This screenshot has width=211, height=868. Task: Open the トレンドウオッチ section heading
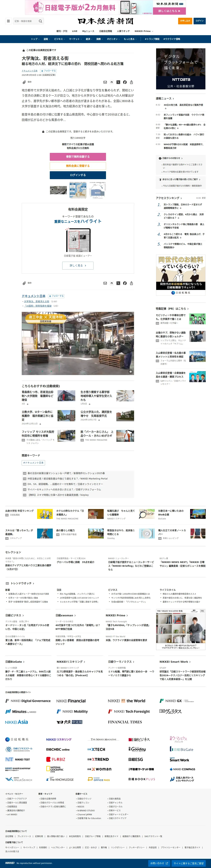click(22, 583)
